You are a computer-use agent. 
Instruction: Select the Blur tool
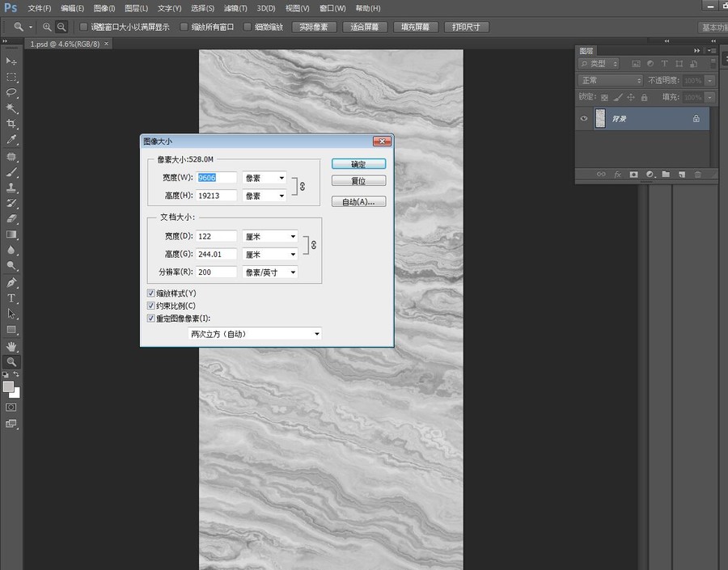click(x=11, y=250)
